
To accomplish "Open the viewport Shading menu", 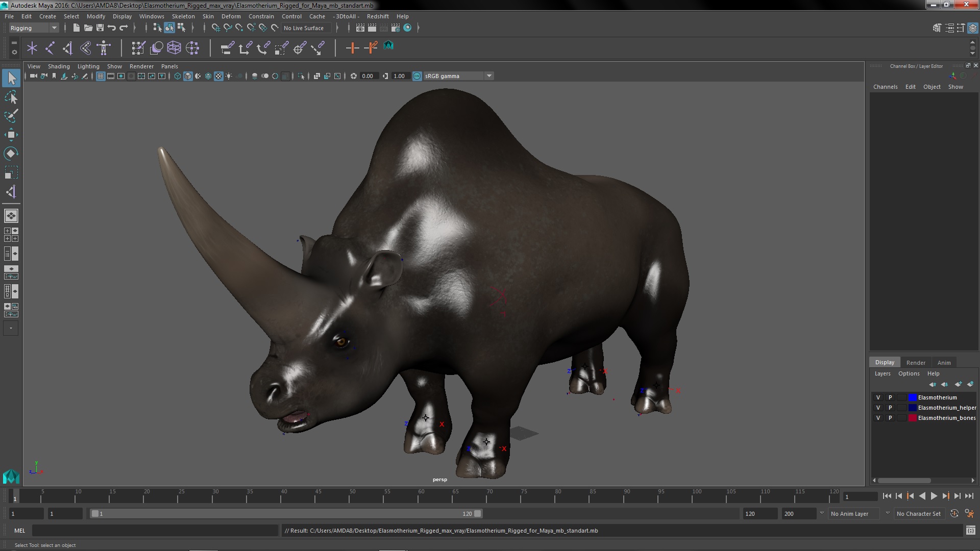I will point(59,66).
